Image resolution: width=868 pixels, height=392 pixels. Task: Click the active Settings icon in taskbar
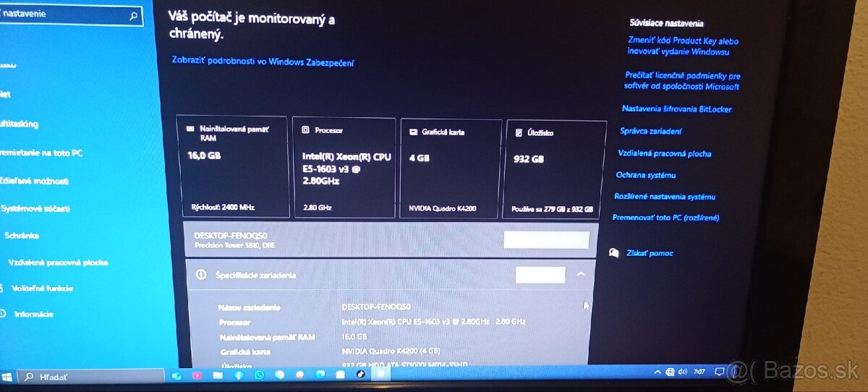click(x=380, y=374)
